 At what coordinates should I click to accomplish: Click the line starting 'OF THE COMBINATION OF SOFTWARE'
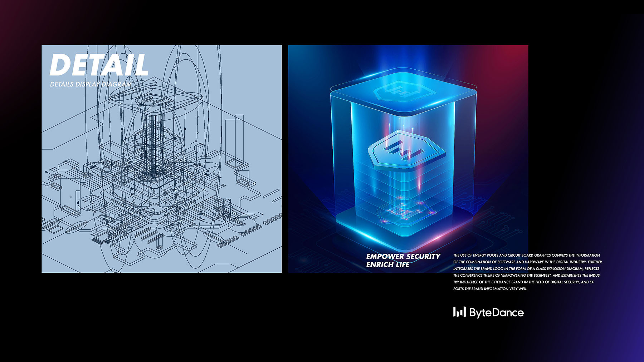click(x=528, y=262)
